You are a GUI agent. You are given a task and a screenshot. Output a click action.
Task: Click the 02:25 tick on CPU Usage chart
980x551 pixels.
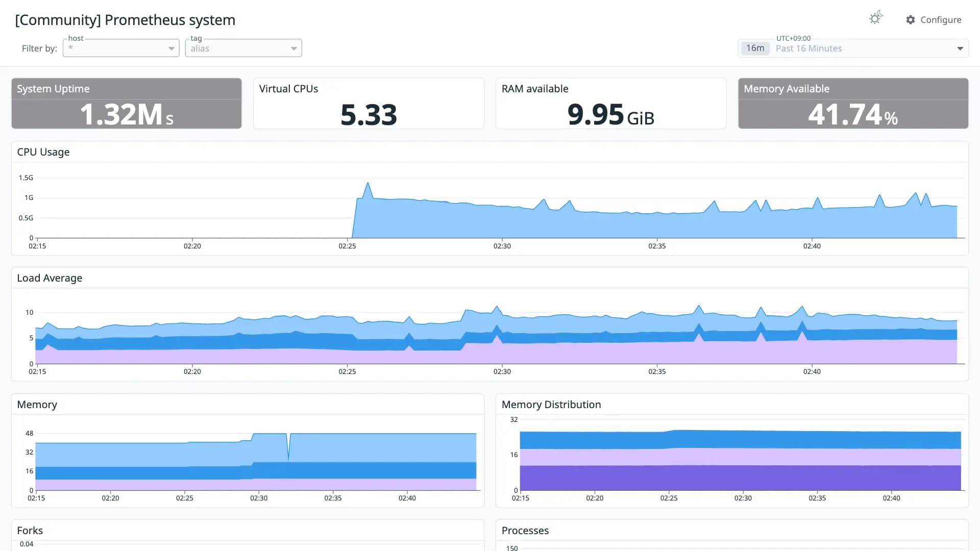coord(347,246)
